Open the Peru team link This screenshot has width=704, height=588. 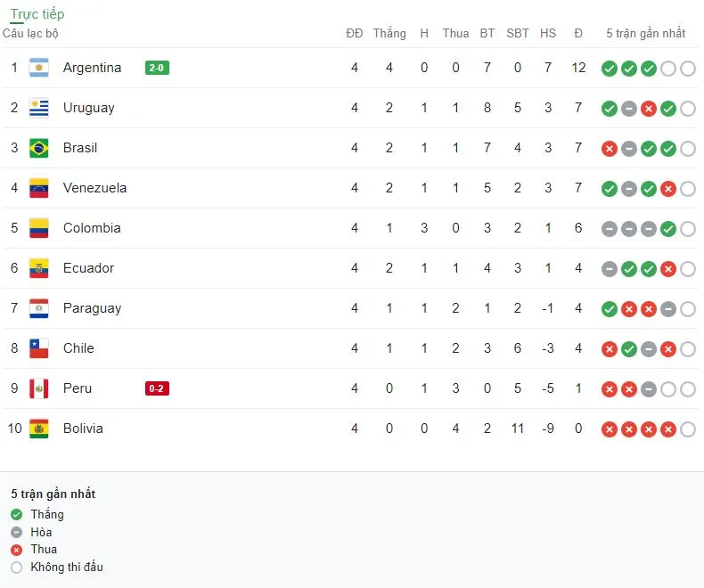pos(78,388)
